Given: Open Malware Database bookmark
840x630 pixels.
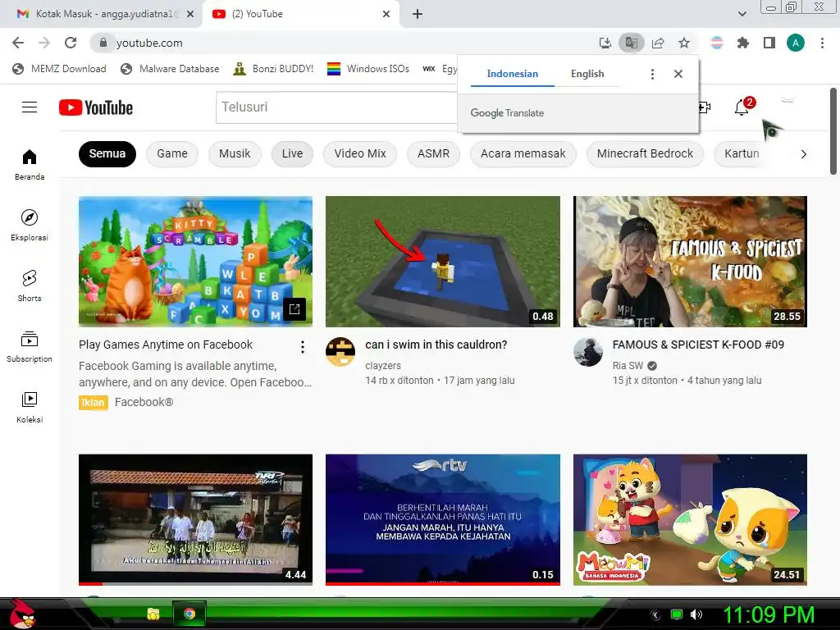Looking at the screenshot, I should [171, 69].
